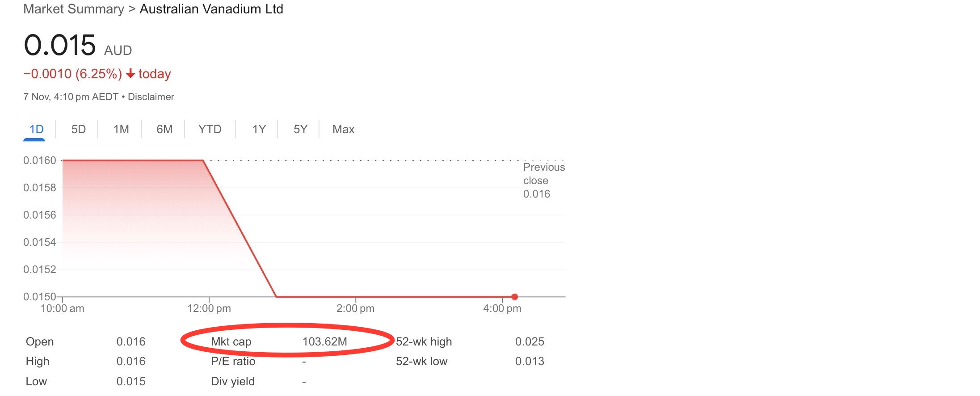Click the red end-point dot on chart

(514, 297)
